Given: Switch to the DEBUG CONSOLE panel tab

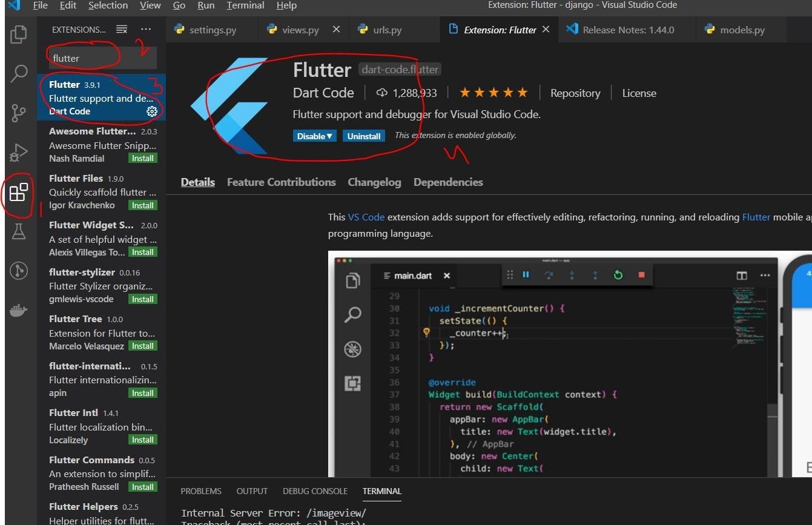Looking at the screenshot, I should [315, 491].
